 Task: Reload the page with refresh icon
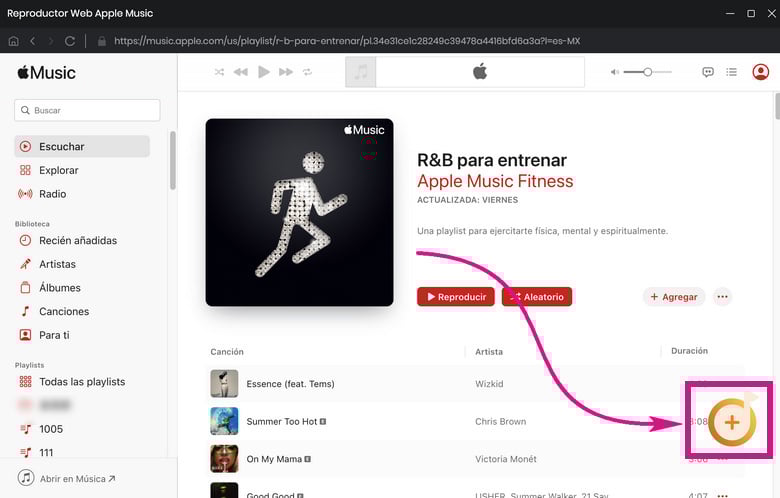tap(70, 41)
